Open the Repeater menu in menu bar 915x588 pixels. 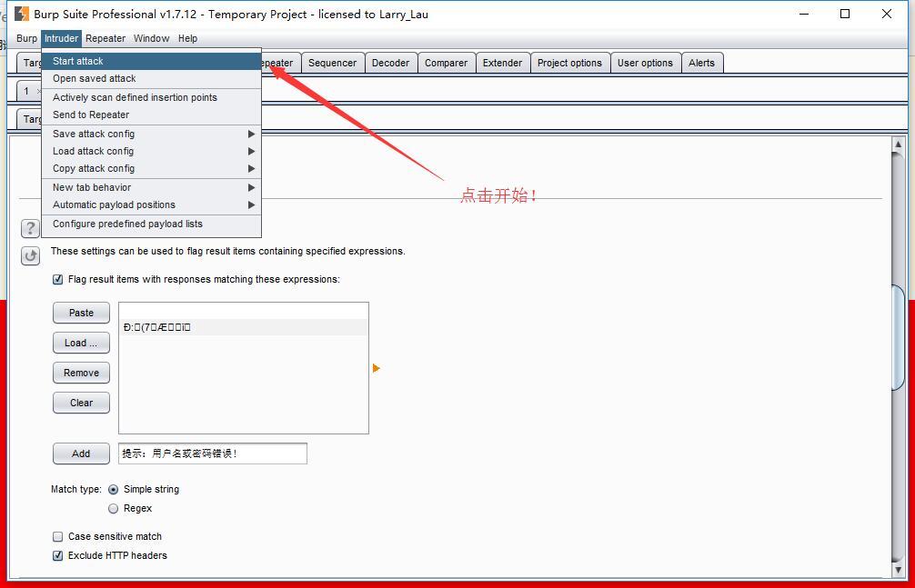point(106,38)
